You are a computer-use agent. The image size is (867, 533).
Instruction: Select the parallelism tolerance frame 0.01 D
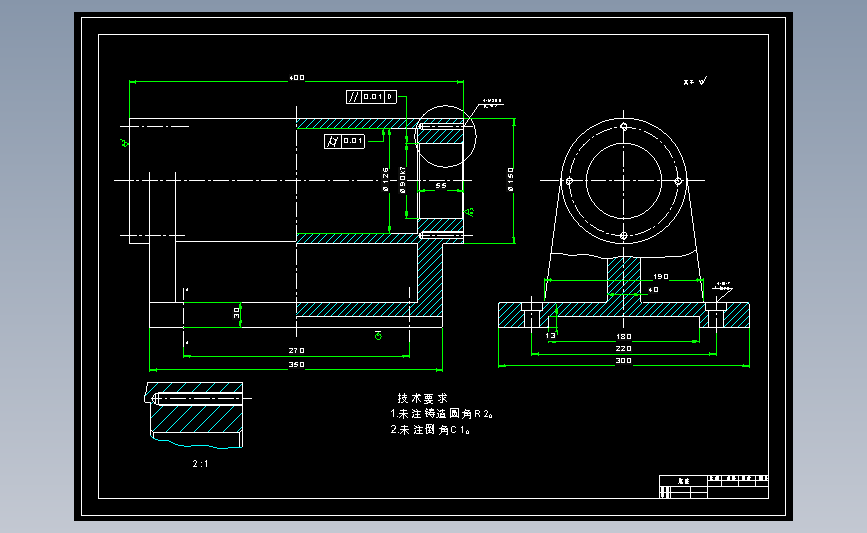(372, 97)
